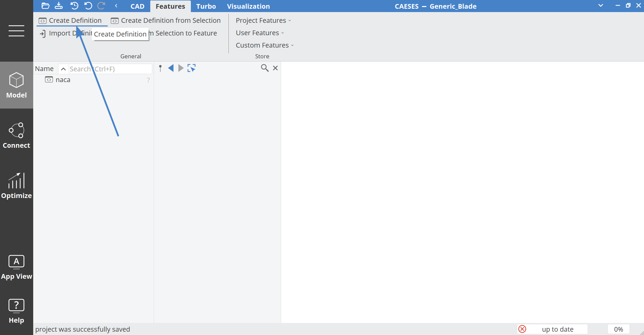Click Create Definition button

click(70, 20)
